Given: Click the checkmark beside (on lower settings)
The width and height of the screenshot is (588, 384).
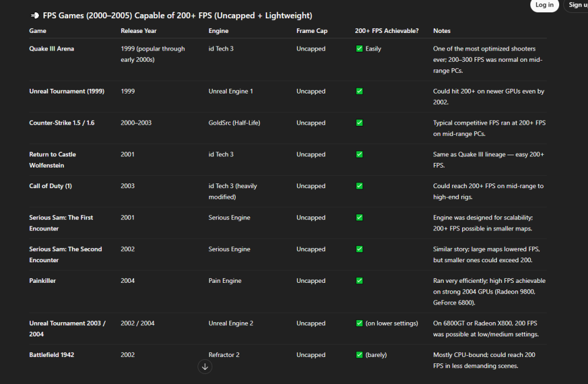Looking at the screenshot, I should 359,323.
